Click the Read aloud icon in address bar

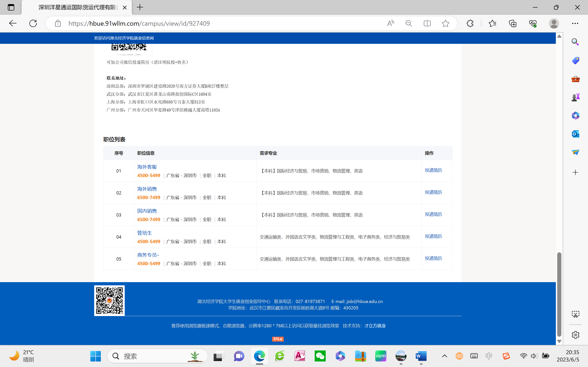[x=390, y=23]
